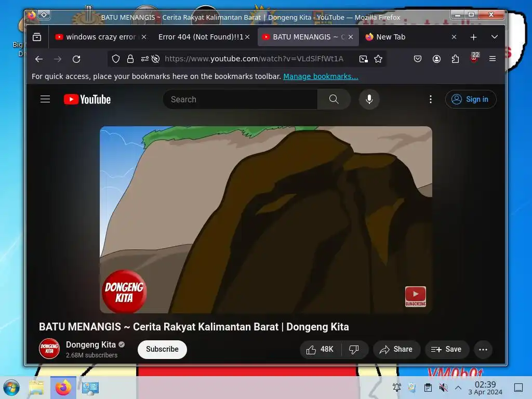Viewport: 532px width, 399px height.
Task: Open file manager from taskbar
Action: pos(36,388)
